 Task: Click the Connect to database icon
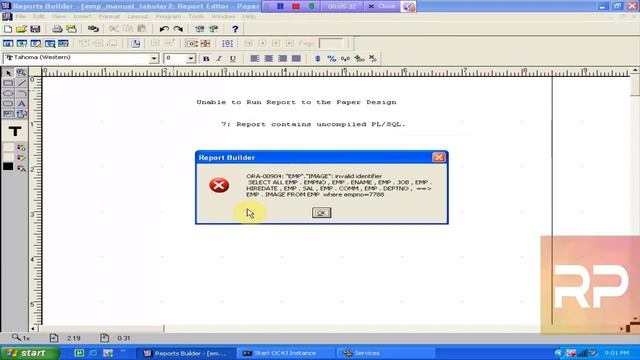click(x=93, y=29)
